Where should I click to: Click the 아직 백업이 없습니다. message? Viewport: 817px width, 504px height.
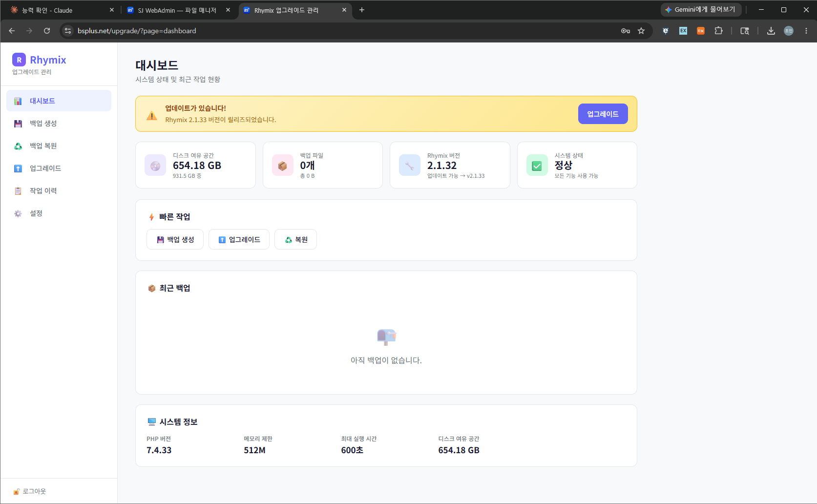click(x=386, y=360)
